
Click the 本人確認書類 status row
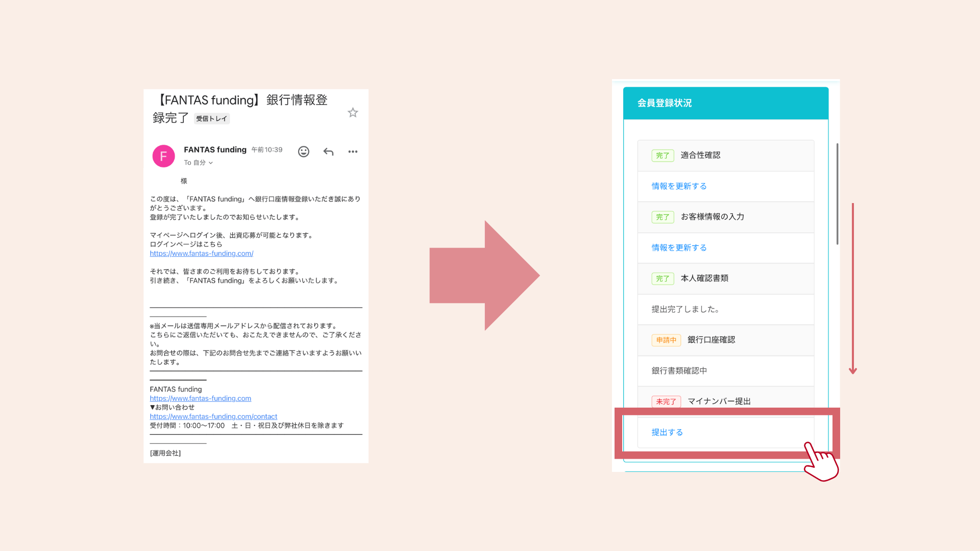point(725,279)
